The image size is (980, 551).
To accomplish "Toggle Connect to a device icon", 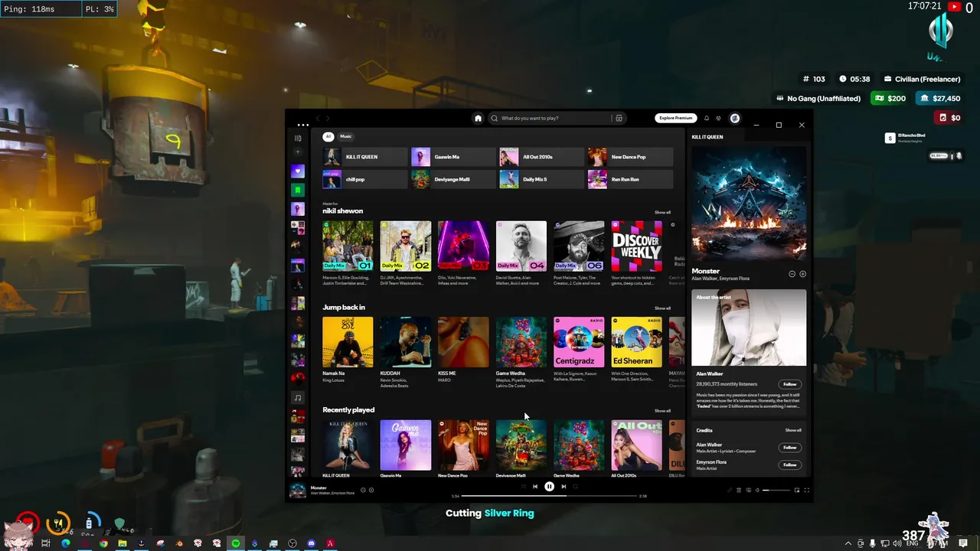I will click(749, 490).
